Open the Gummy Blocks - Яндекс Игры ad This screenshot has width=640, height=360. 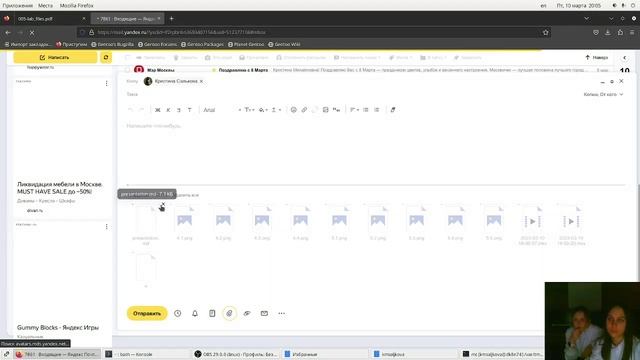click(58, 327)
